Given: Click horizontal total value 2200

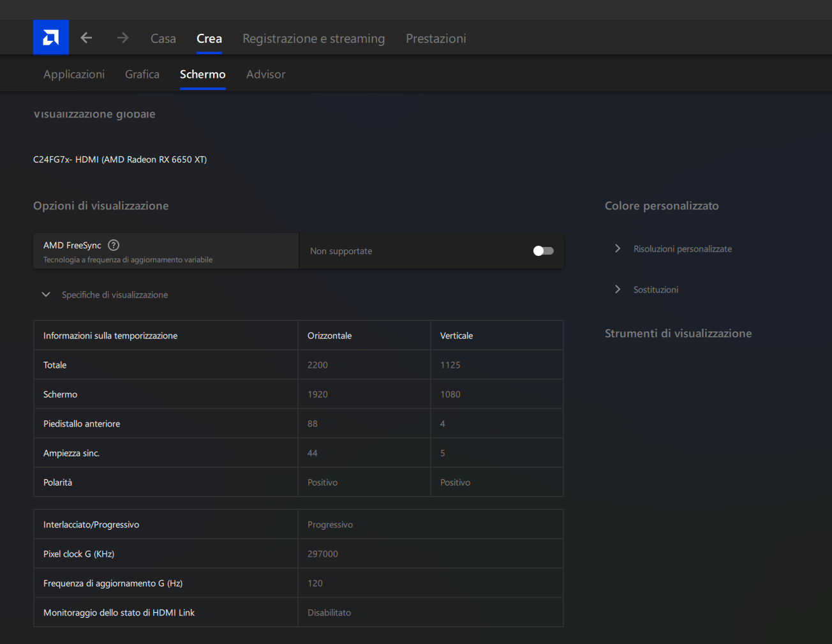Looking at the screenshot, I should (x=317, y=365).
